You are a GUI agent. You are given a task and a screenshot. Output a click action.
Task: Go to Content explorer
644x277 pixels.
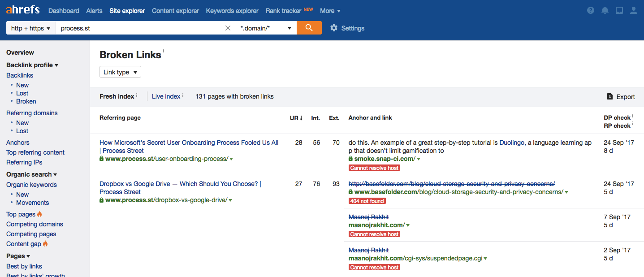pyautogui.click(x=175, y=10)
